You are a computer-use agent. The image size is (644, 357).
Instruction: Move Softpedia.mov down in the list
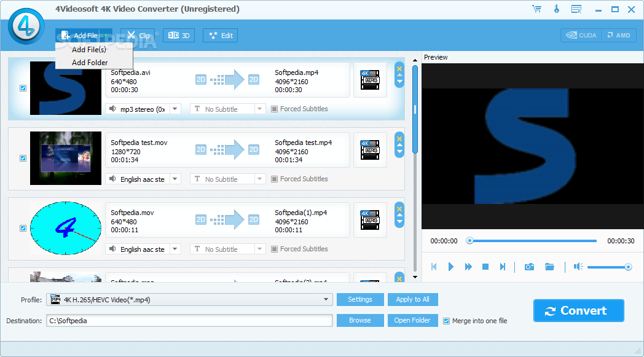[399, 222]
